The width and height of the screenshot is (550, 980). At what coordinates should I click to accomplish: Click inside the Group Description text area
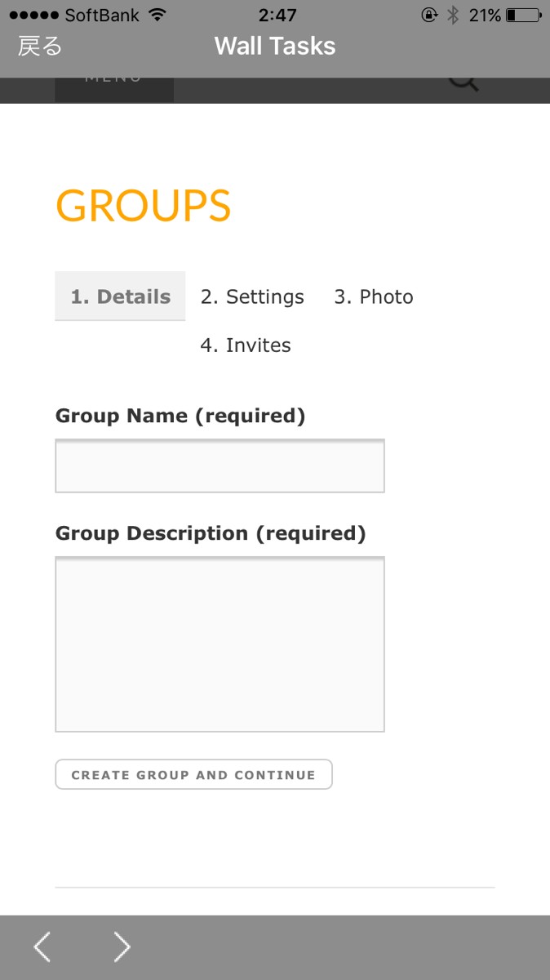(x=220, y=644)
